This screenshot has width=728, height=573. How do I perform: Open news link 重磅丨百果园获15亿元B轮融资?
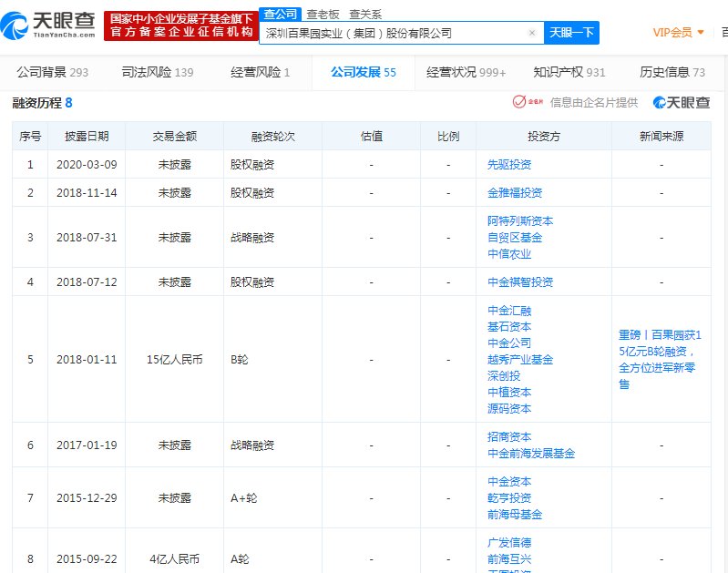[660, 360]
